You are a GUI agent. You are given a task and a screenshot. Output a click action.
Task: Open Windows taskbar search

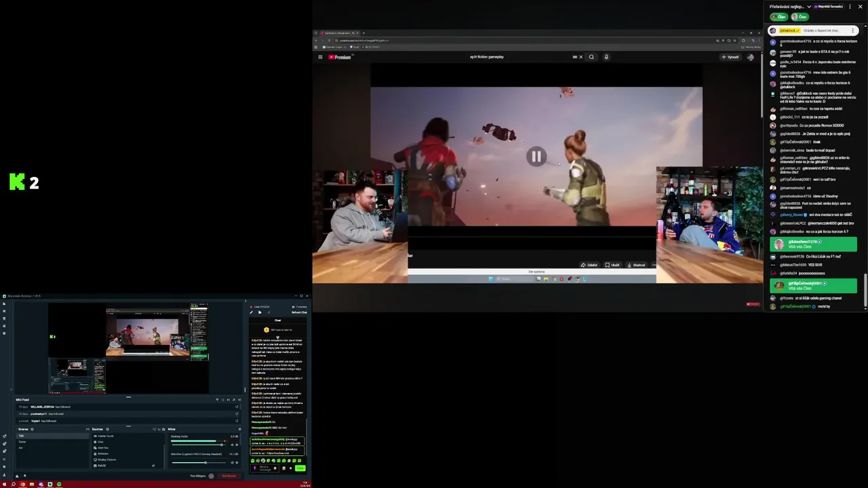pos(14,484)
